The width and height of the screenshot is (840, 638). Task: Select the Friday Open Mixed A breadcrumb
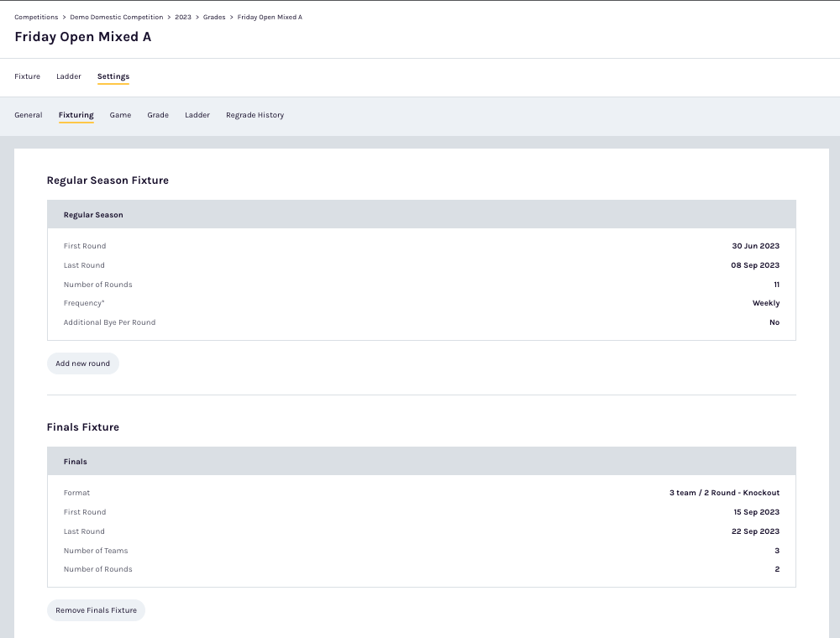[x=270, y=17]
